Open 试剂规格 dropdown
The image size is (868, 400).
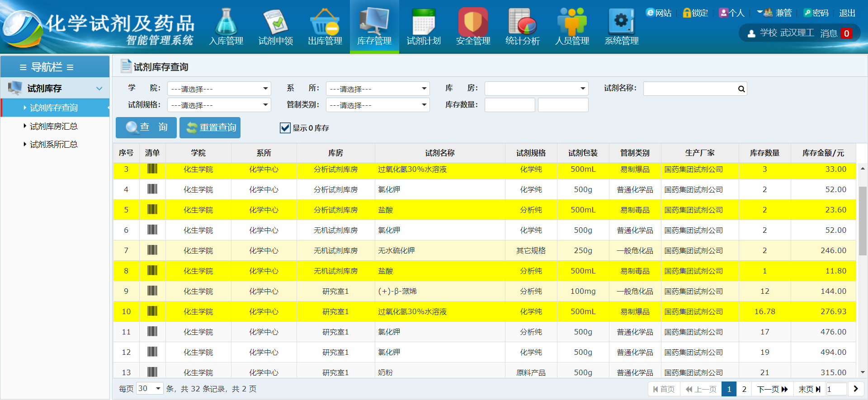pyautogui.click(x=219, y=105)
